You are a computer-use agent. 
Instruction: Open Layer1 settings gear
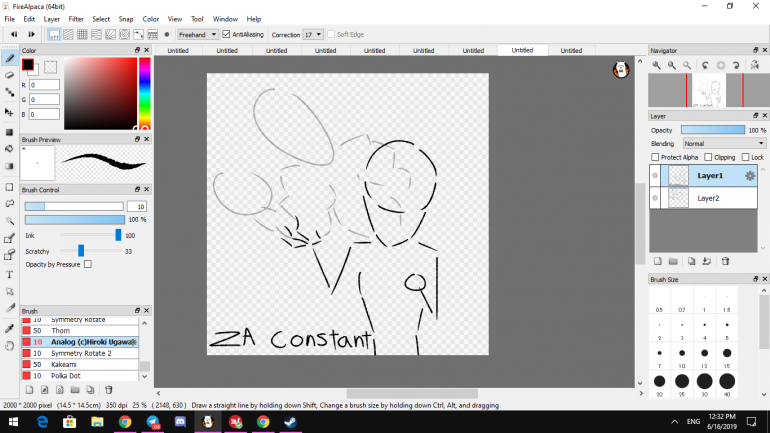coord(750,176)
